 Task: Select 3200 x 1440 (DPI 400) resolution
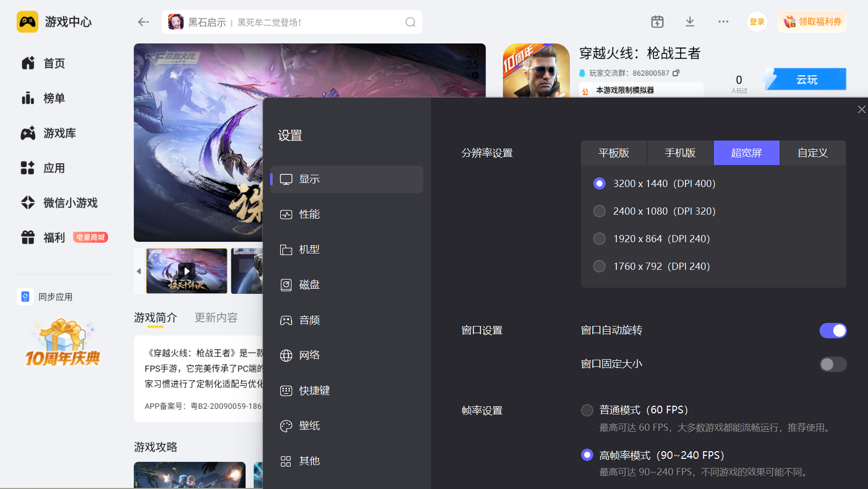pos(599,183)
